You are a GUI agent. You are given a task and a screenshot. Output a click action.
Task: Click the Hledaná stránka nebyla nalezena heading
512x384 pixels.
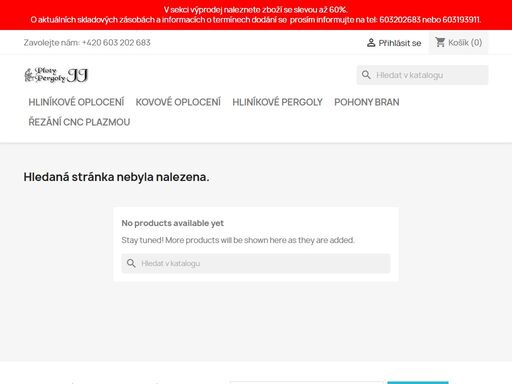coord(116,177)
